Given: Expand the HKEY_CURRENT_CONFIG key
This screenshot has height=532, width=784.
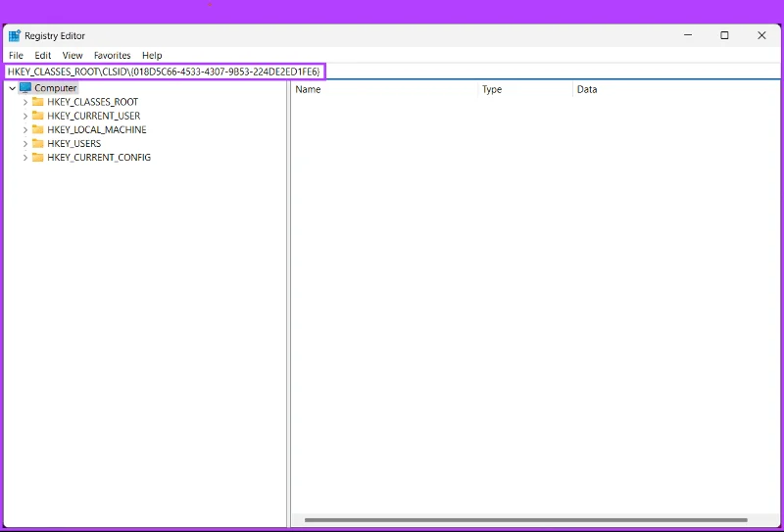Looking at the screenshot, I should pos(25,158).
